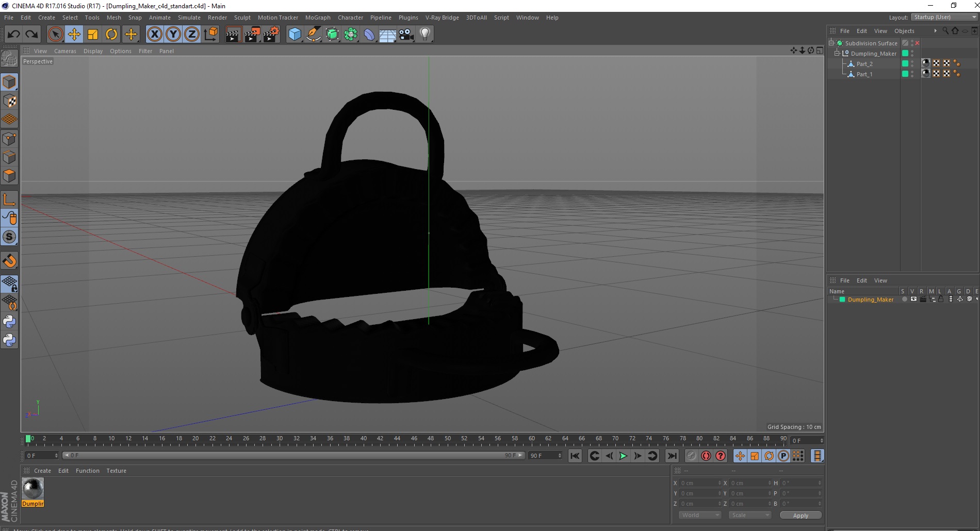
Task: Click the Apply button
Action: pos(801,516)
